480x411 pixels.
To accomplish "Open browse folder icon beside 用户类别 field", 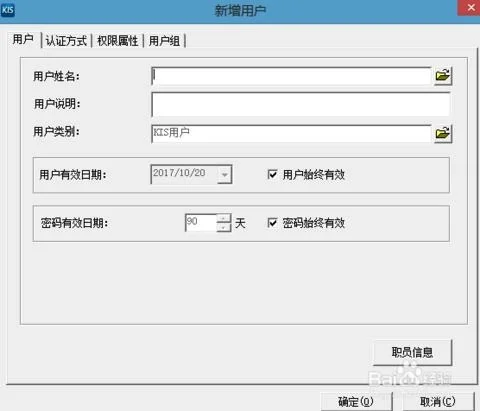I will pyautogui.click(x=443, y=134).
